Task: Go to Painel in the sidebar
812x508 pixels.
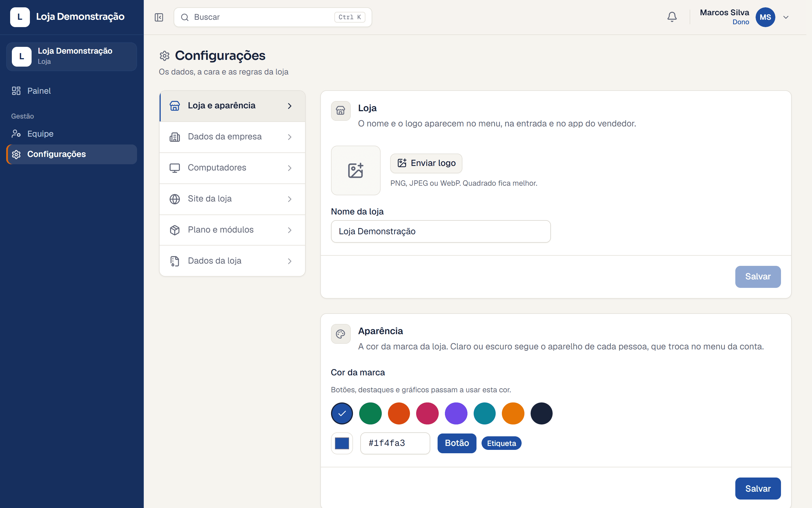Action: click(71, 91)
